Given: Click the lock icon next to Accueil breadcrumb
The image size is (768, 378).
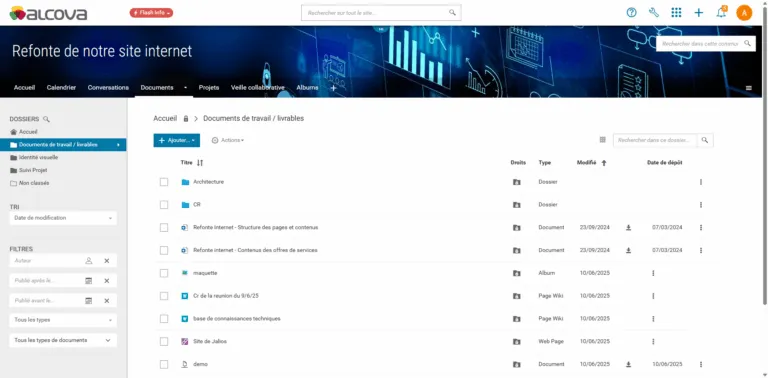Looking at the screenshot, I should click(x=186, y=118).
